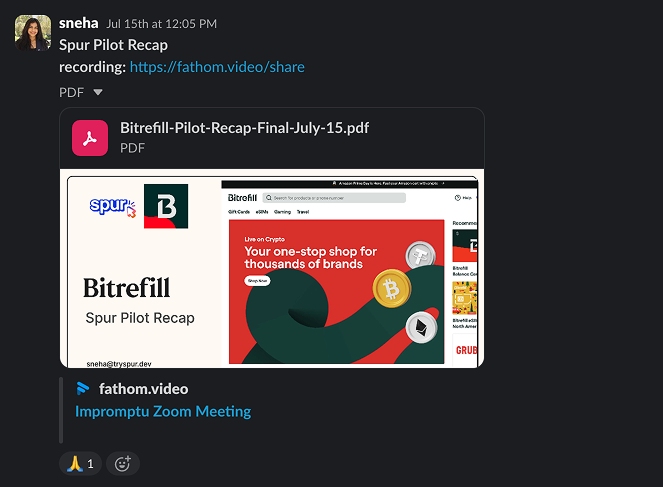Open the fathom.video/share recording link
This screenshot has height=487, width=663.
(217, 67)
